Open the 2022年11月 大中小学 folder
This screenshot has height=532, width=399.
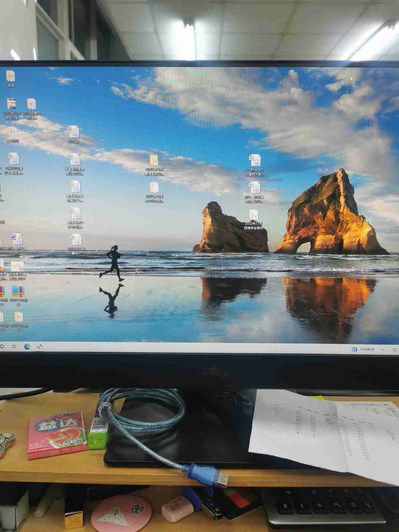[154, 188]
